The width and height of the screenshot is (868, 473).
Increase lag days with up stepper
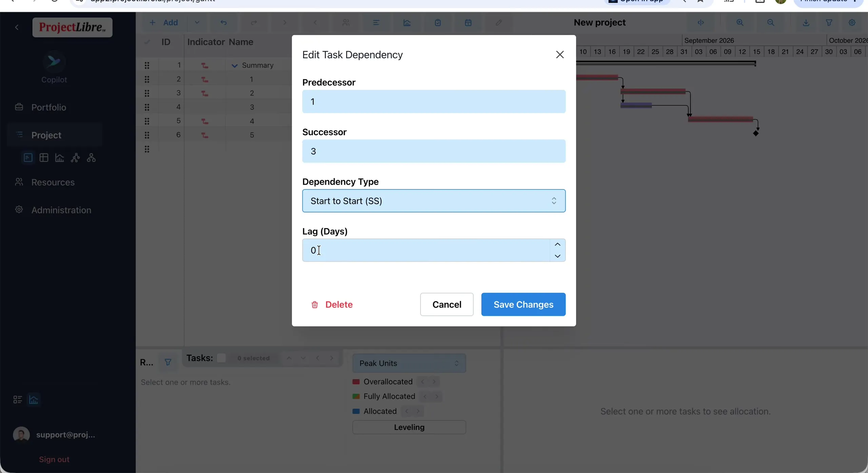[x=557, y=245]
